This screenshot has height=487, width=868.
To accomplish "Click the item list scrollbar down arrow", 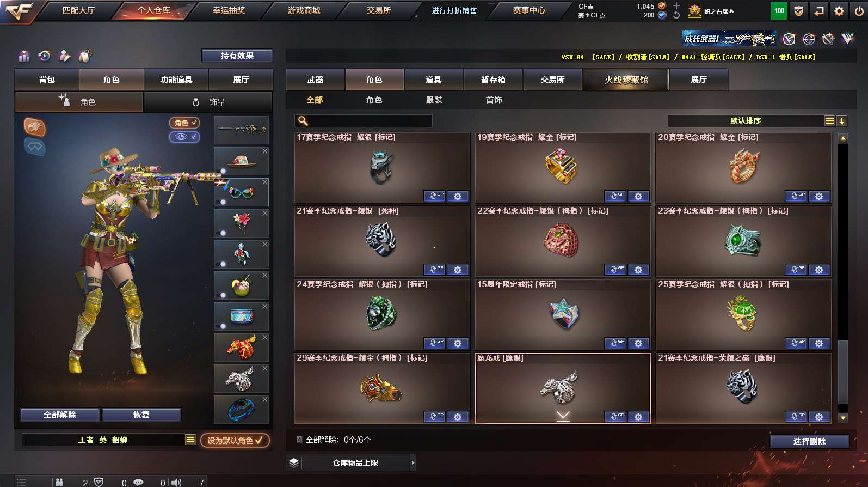I will point(843,418).
